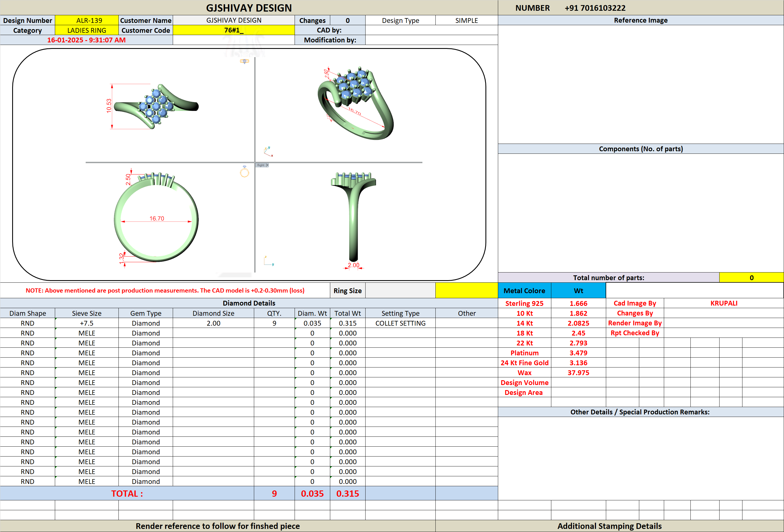
Task: Click the "Components (No. of parts)" header
Action: coord(641,149)
